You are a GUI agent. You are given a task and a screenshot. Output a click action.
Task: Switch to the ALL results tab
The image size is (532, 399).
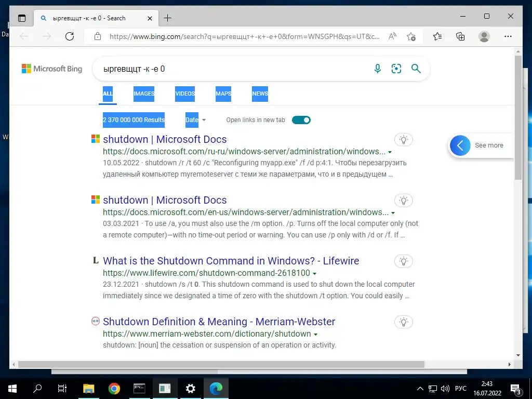108,94
